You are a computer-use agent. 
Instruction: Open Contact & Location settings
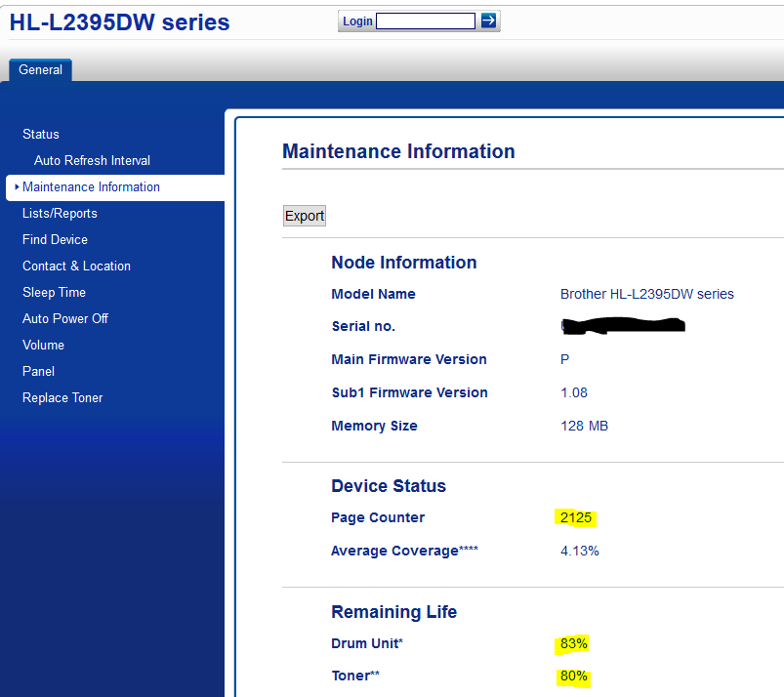click(x=76, y=266)
